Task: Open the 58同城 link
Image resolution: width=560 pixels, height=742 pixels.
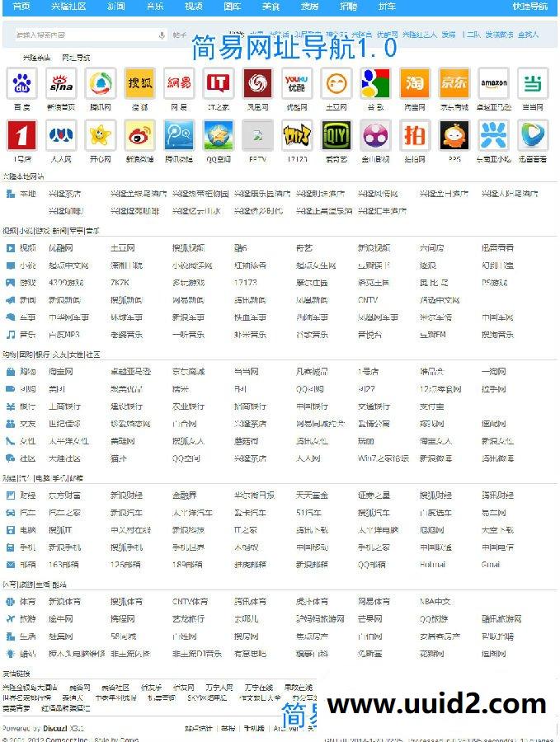Action: point(123,636)
